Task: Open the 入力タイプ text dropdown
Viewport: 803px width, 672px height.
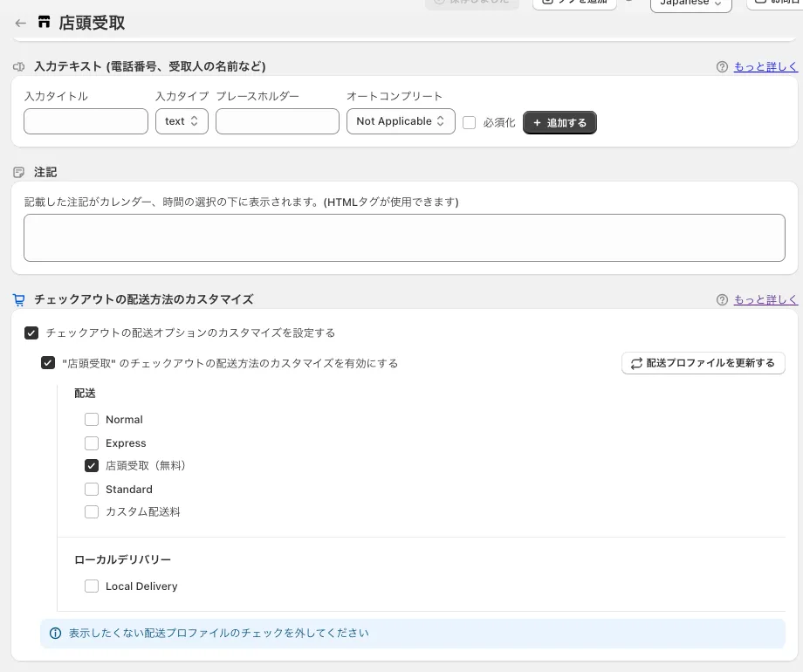Action: (x=182, y=121)
